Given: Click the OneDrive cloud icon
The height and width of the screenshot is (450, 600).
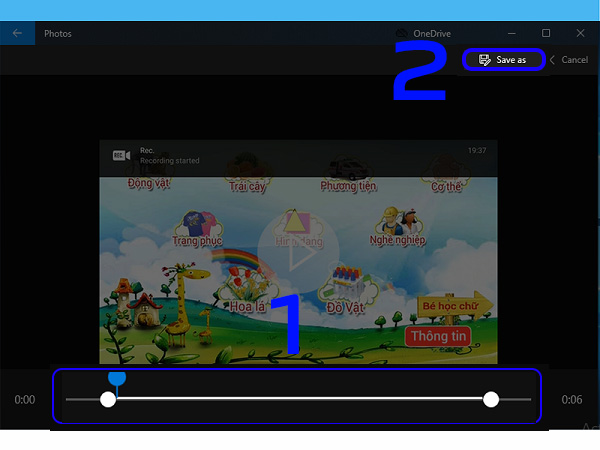Looking at the screenshot, I should pyautogui.click(x=401, y=33).
